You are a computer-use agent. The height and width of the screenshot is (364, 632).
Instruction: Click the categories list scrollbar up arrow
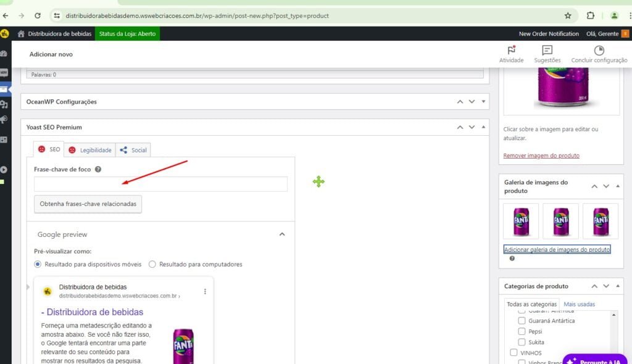pos(613,315)
